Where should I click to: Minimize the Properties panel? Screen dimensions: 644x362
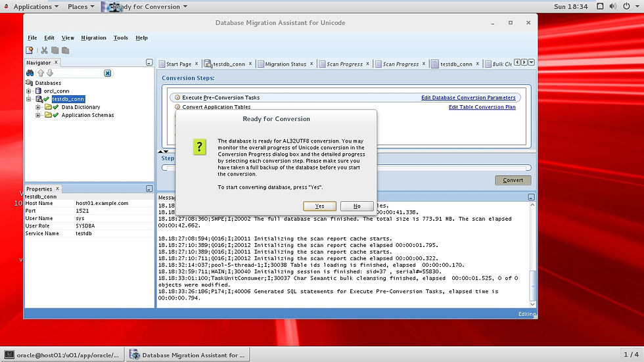149,189
